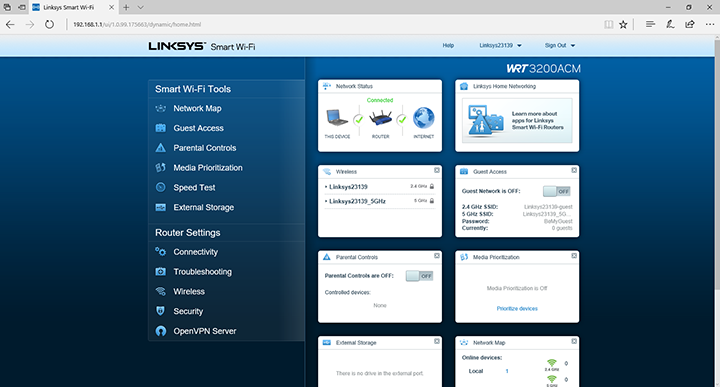Toggle Parental Controls OFF switch in widget
This screenshot has width=720, height=387.
419,276
